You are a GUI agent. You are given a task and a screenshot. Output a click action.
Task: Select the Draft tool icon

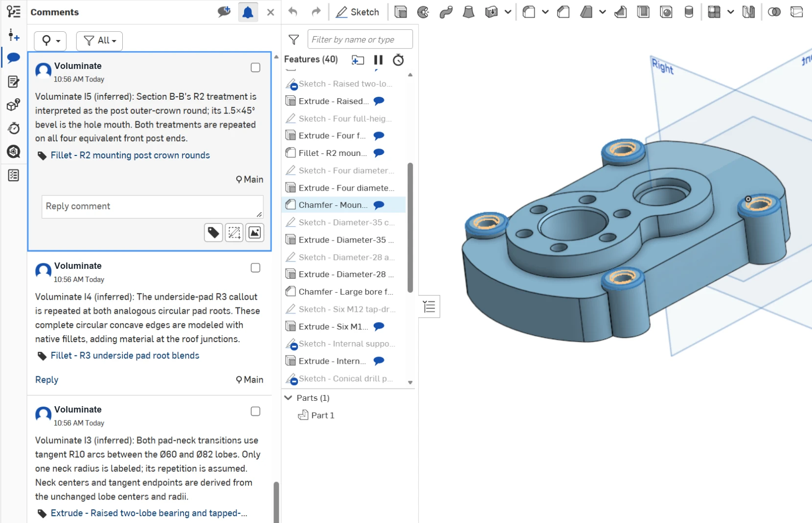(586, 12)
